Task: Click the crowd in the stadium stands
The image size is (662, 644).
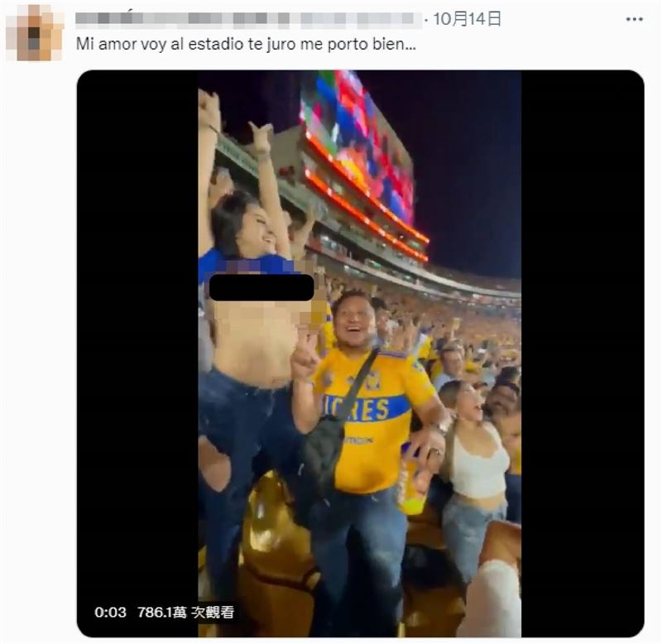Action: click(x=463, y=331)
